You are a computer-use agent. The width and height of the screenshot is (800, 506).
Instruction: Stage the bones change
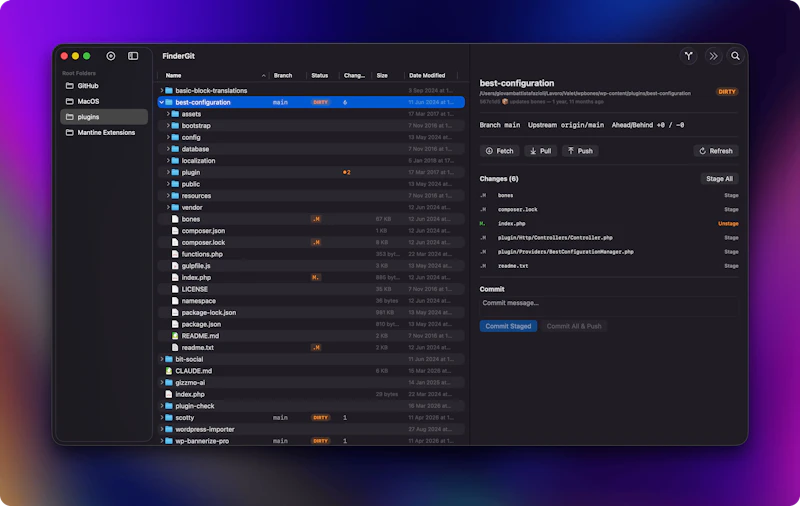[x=731, y=195]
